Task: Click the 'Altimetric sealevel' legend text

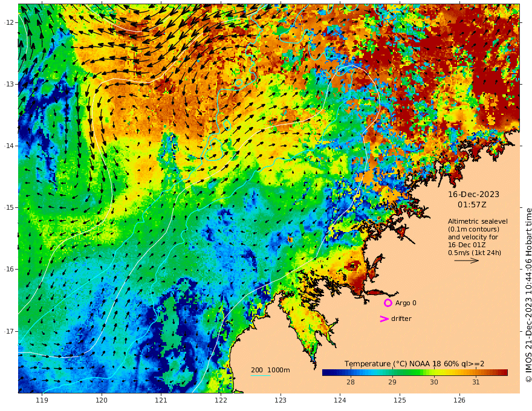Action: tap(478, 221)
